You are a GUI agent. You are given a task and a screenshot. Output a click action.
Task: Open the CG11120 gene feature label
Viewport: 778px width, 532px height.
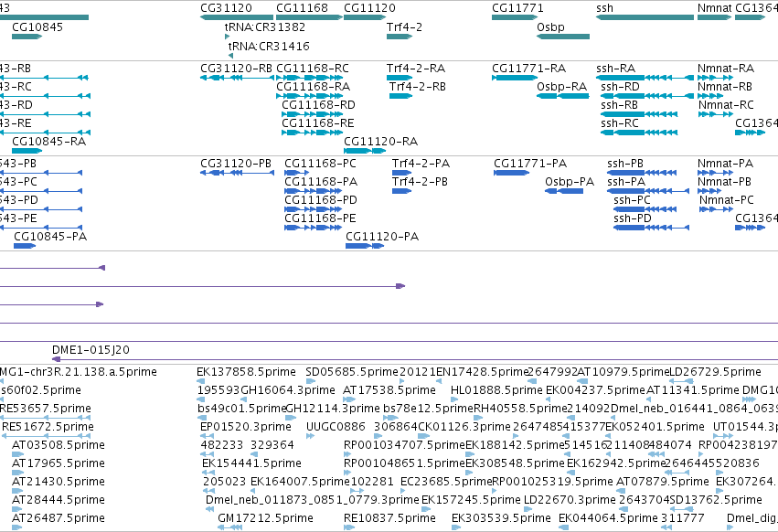coord(369,8)
